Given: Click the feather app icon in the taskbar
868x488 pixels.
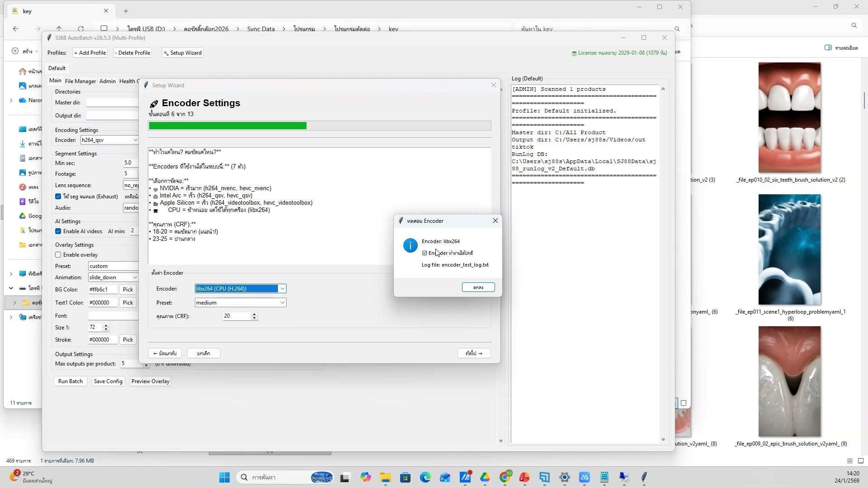Looking at the screenshot, I should pyautogui.click(x=644, y=477).
